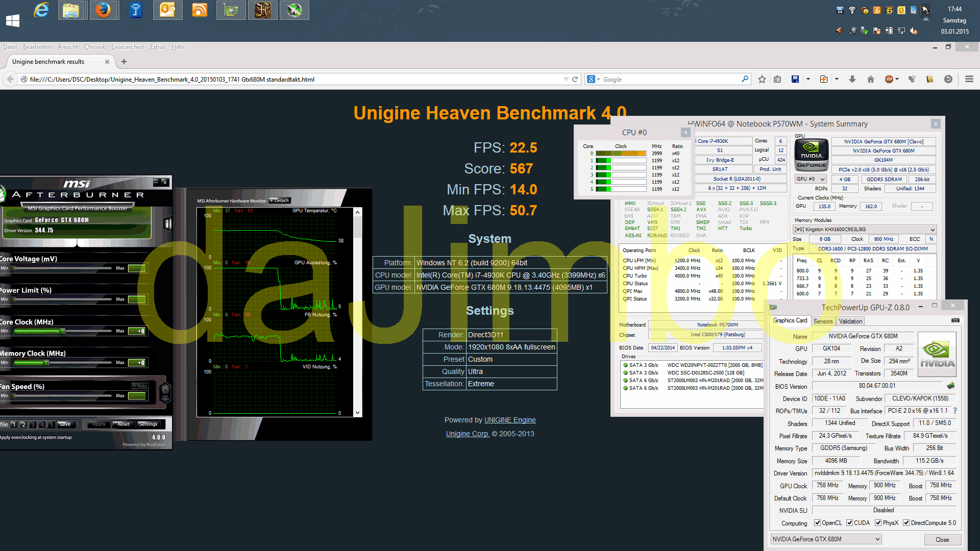Click the restore-session circular arrow toolbar icon
This screenshot has width=980, height=551.
(x=948, y=79)
